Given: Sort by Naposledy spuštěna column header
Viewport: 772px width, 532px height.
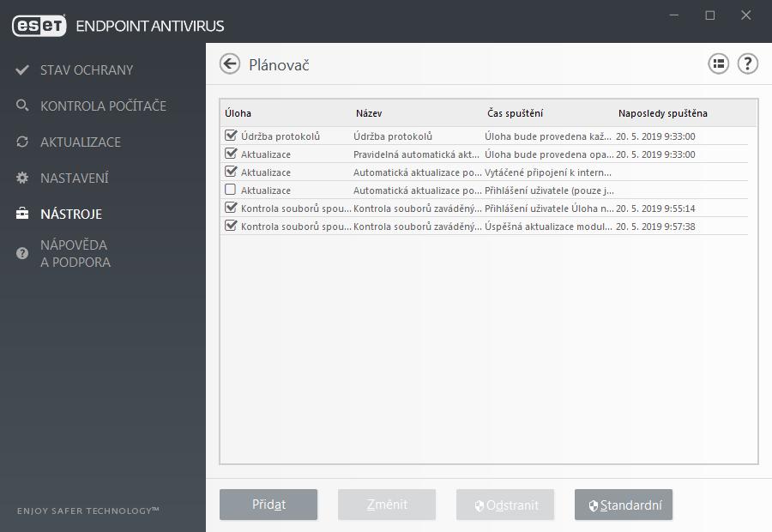Looking at the screenshot, I should pyautogui.click(x=663, y=113).
